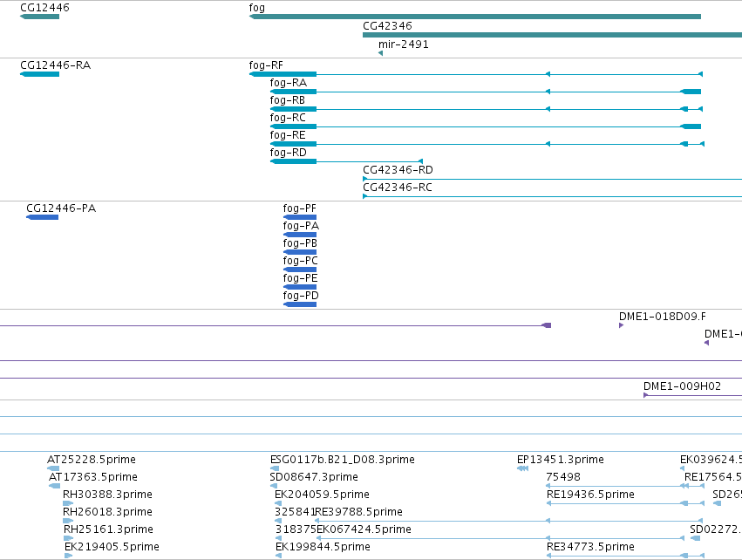The width and height of the screenshot is (742, 560).
Task: Select the 318375 EST marker
Action: [x=279, y=538]
